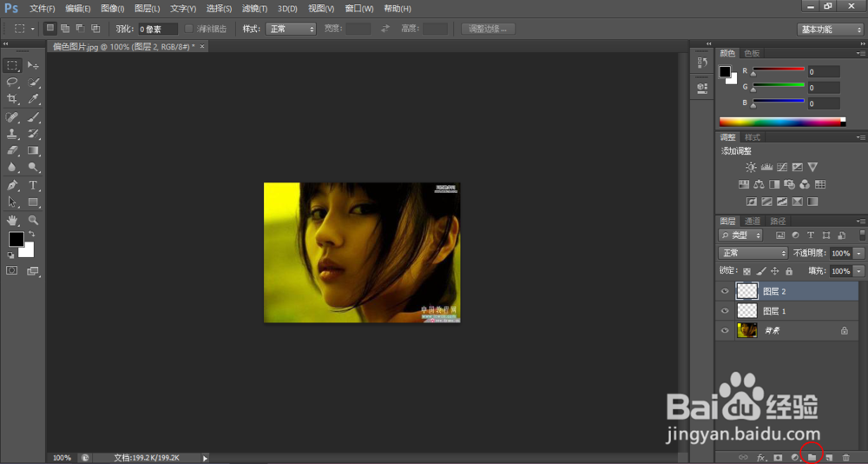Select the Horizontal Type tool
868x464 pixels.
point(33,185)
